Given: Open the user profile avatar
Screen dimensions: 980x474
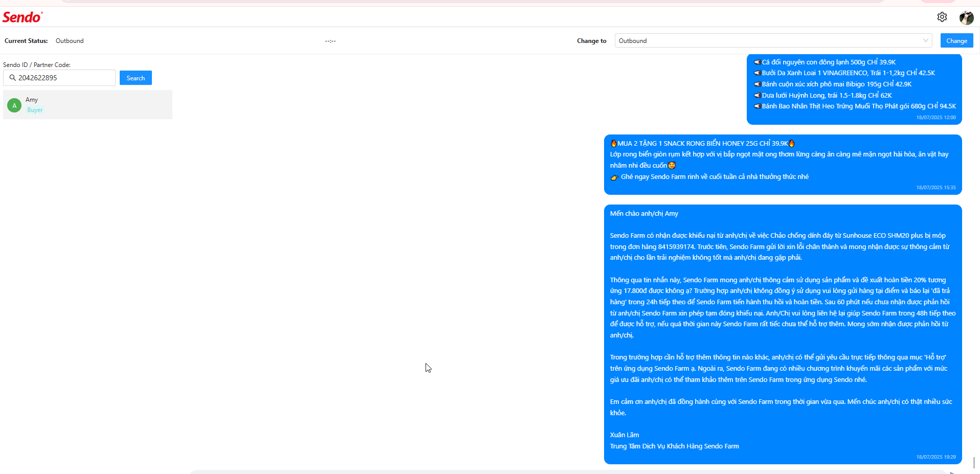Looking at the screenshot, I should point(966,17).
